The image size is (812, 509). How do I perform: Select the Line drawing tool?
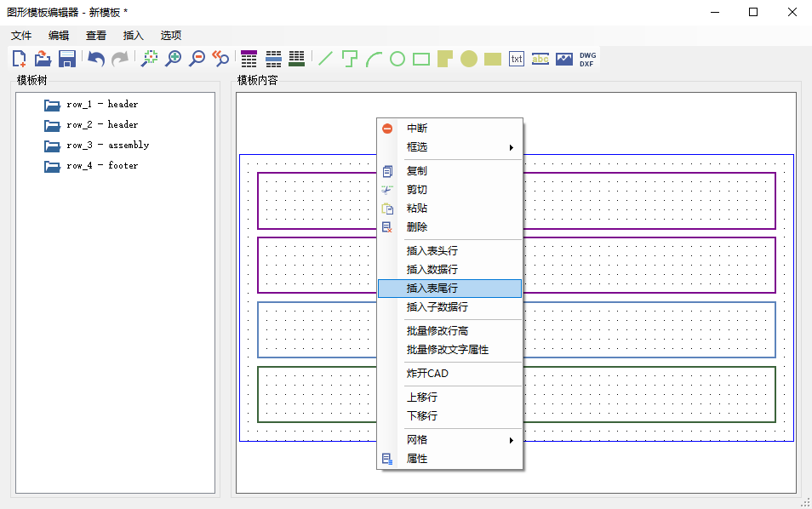(326, 59)
